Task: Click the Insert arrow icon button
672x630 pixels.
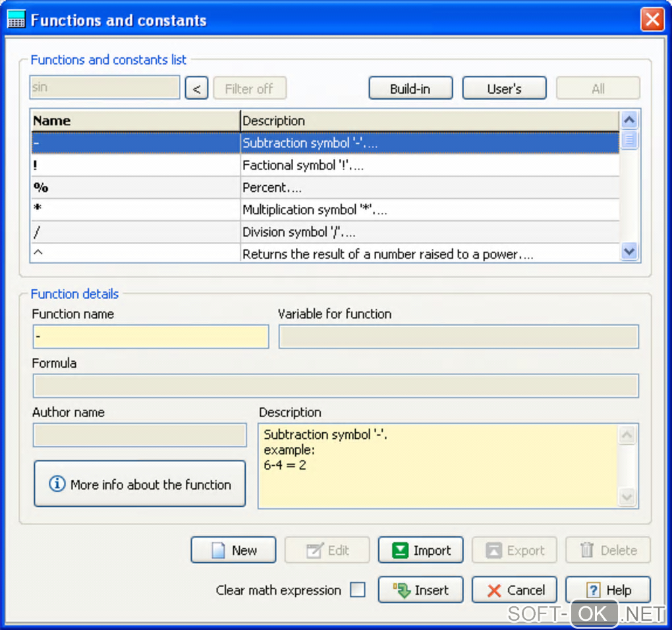Action: pos(401,590)
